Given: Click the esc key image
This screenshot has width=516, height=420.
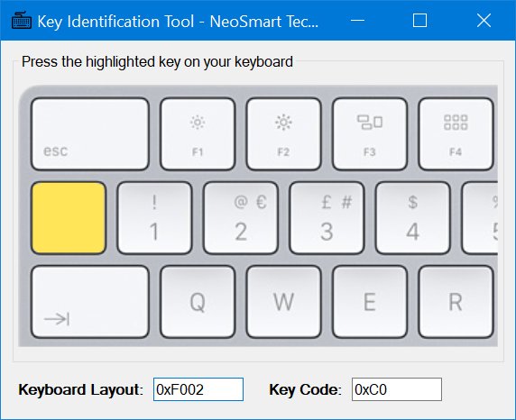Looking at the screenshot, I should point(90,134).
